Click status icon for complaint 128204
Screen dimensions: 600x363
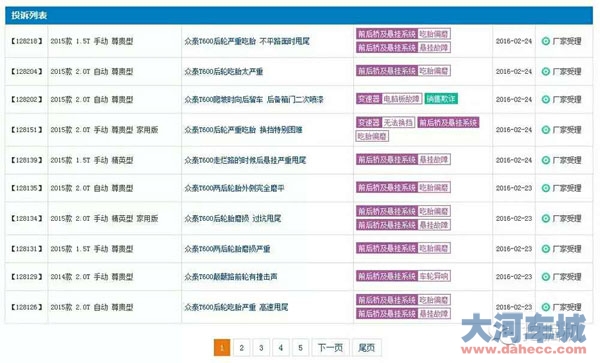tap(546, 72)
